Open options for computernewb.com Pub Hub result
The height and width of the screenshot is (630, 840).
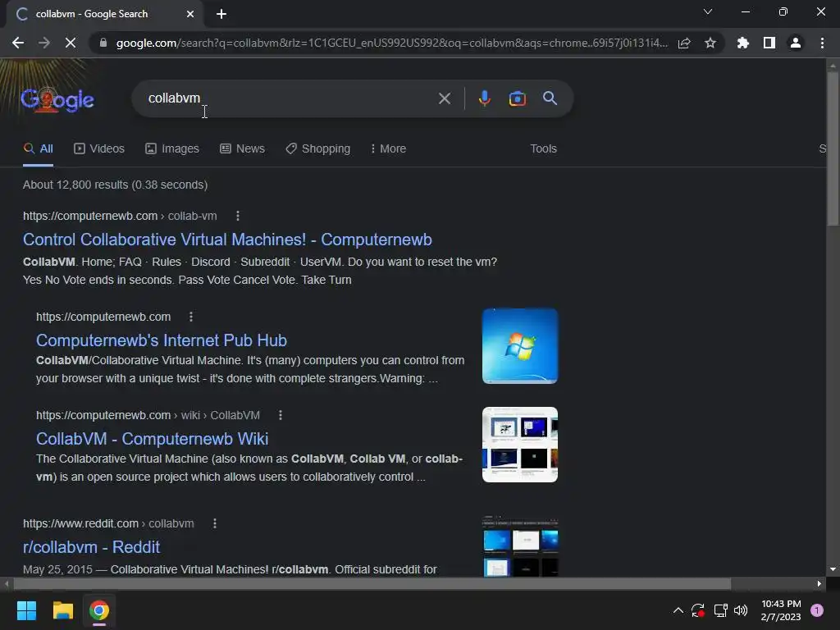point(190,317)
